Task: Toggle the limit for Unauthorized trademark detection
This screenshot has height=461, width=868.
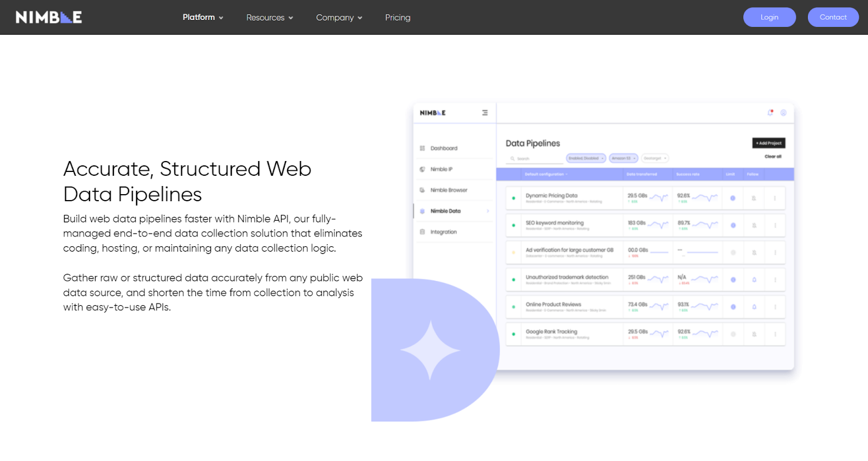Action: click(x=733, y=280)
